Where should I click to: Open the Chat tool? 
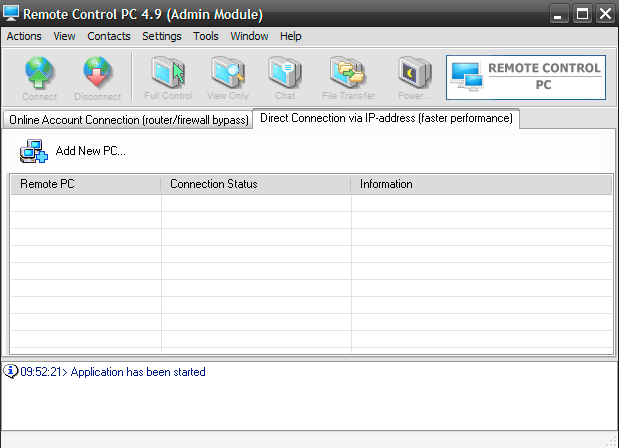(x=285, y=78)
